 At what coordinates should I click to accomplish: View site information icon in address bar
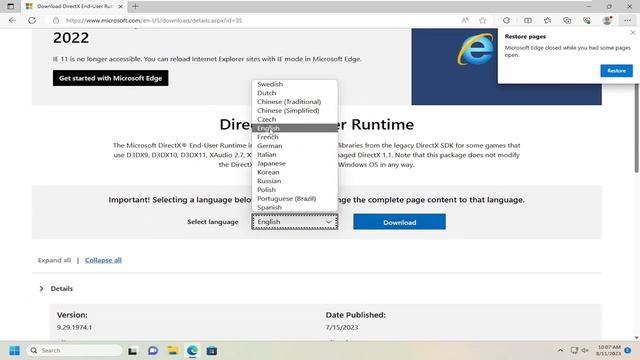(56, 20)
